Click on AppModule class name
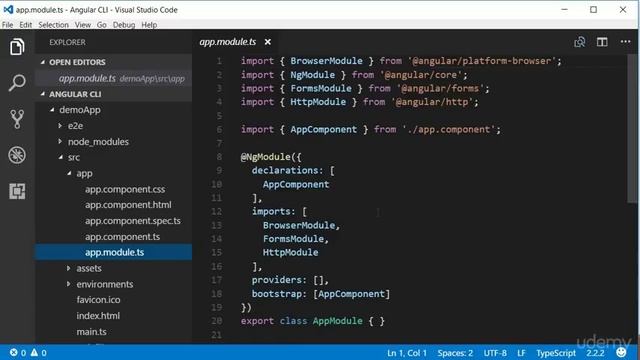The image size is (640, 360). coord(338,321)
